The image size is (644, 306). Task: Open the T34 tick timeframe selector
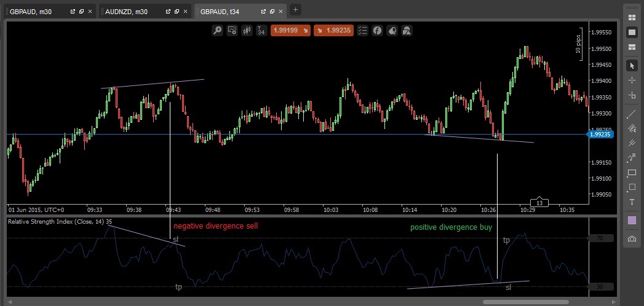[x=261, y=30]
